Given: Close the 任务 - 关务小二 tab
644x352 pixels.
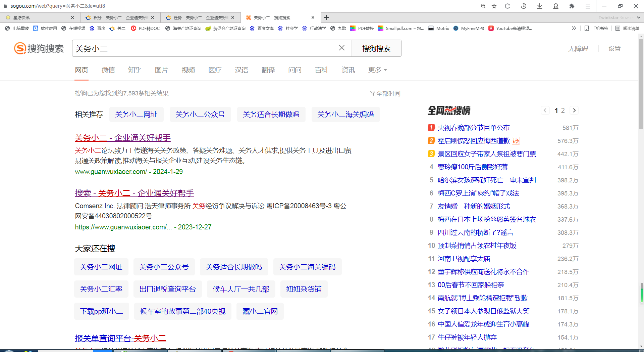Looking at the screenshot, I should 233,17.
